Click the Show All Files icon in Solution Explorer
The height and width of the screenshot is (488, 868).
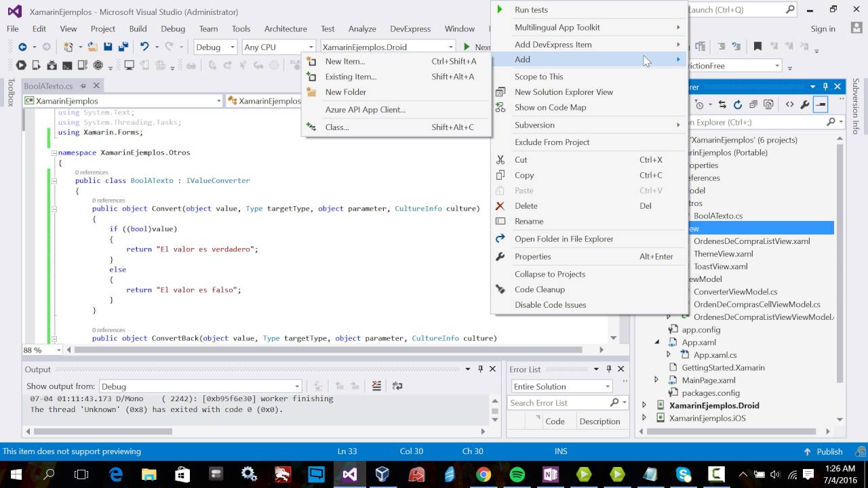point(768,104)
